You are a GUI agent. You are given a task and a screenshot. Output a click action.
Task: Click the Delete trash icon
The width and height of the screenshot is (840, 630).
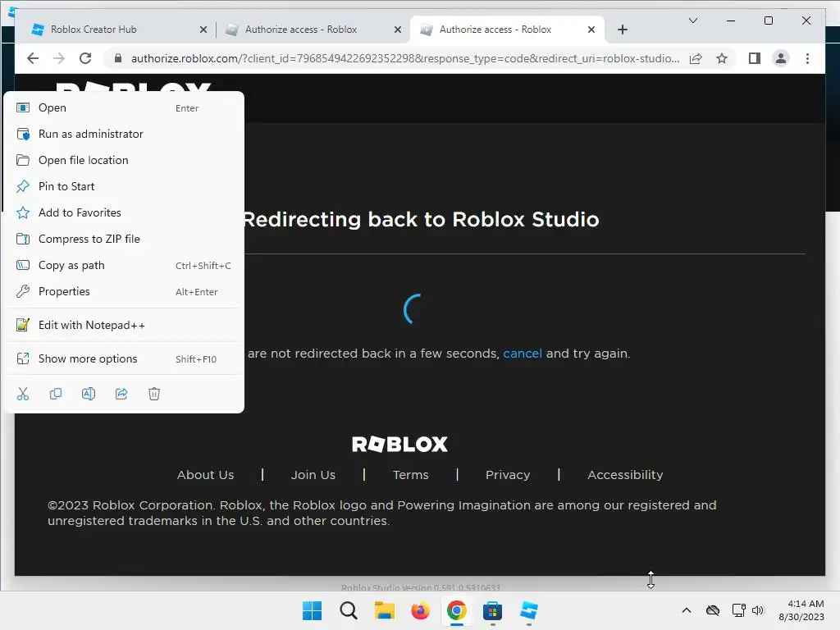[154, 395]
